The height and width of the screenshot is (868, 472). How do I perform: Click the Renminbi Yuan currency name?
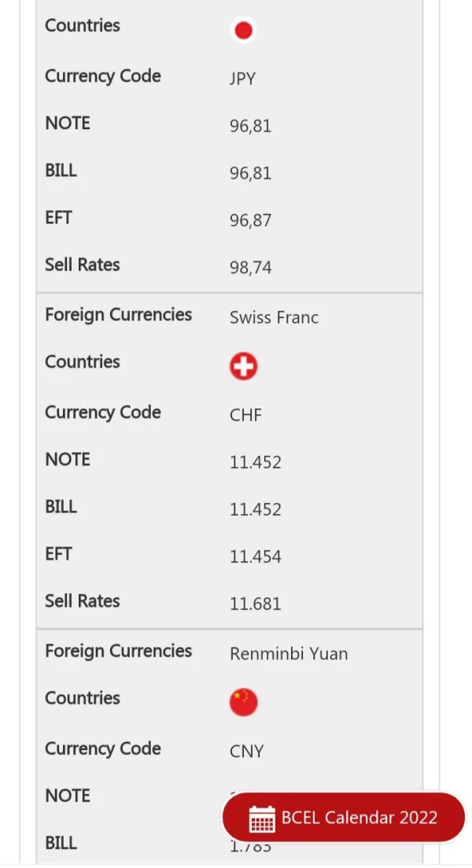coord(289,654)
